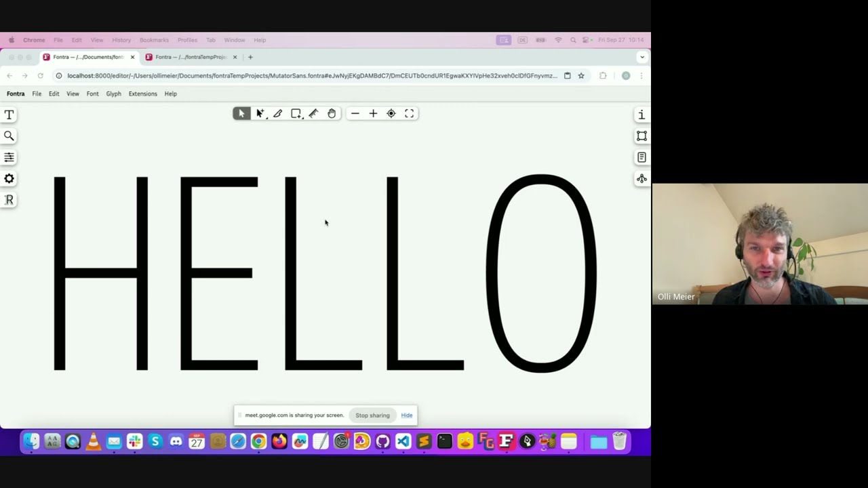Open Terminal from the Dock

point(445,442)
